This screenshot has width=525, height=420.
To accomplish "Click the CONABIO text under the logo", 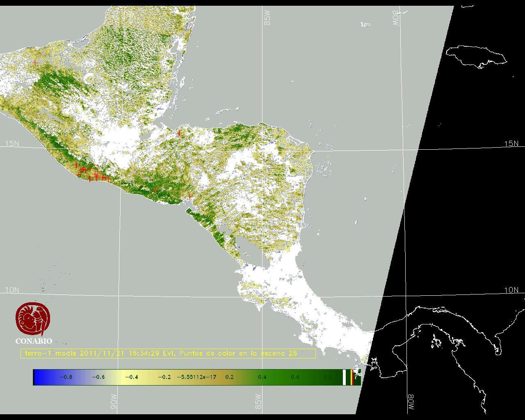I will (34, 341).
